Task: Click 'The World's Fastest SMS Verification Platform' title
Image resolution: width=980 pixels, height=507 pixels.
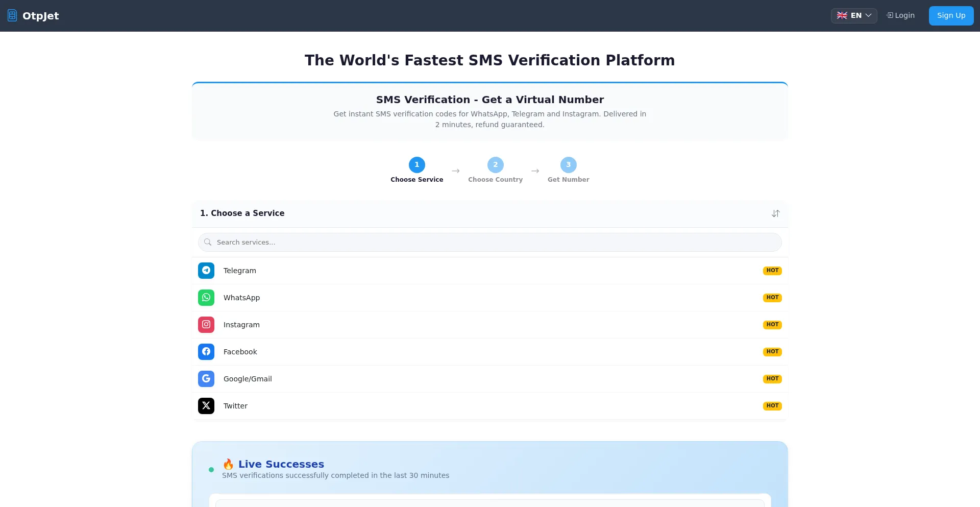Action: click(490, 60)
